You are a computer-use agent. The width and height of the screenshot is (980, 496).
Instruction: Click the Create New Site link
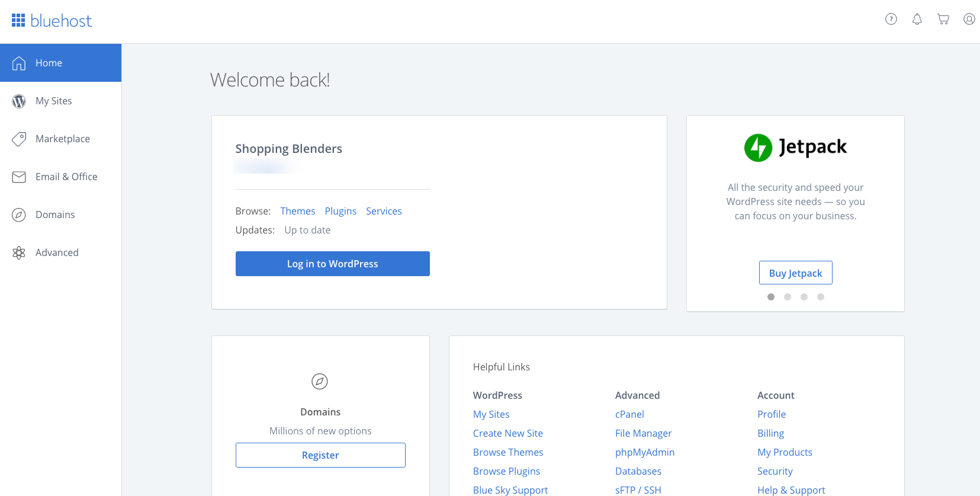click(x=508, y=433)
